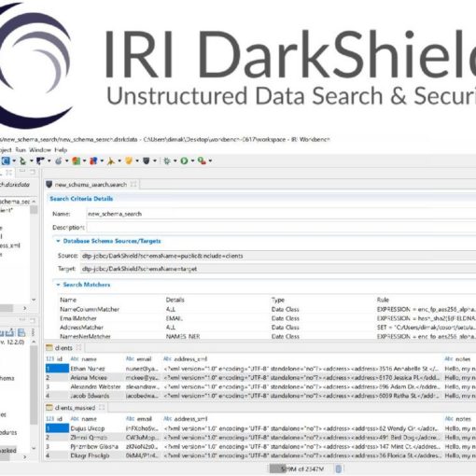Click the Rule column header in Search Matchers

[x=383, y=300]
